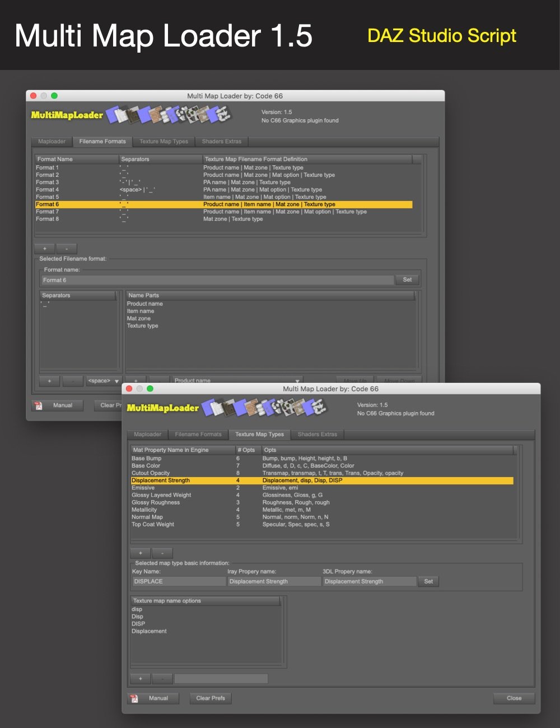The height and width of the screenshot is (728, 560).
Task: Select the Base Color row in the list
Action: 224,465
